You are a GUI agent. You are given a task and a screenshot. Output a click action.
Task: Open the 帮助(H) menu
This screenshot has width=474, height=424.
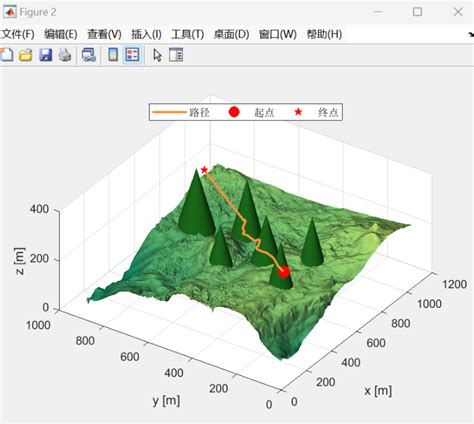(324, 34)
